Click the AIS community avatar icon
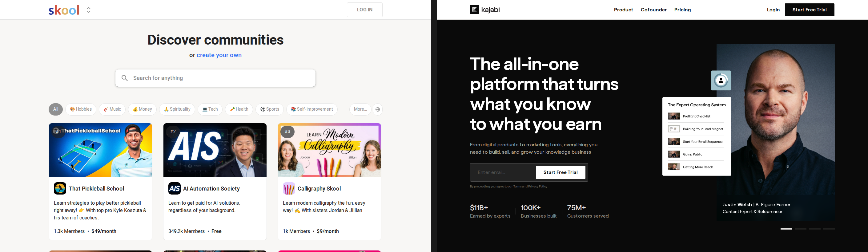This screenshot has height=252, width=868. tap(175, 188)
